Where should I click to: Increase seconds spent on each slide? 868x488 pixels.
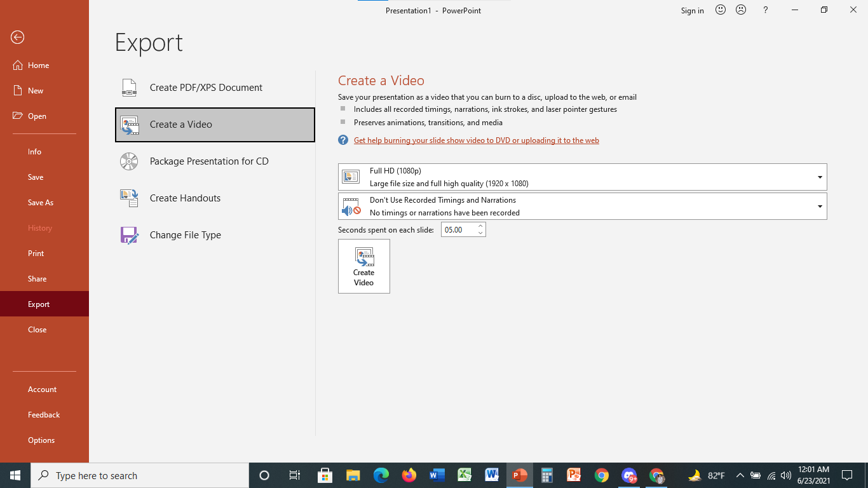coord(480,226)
